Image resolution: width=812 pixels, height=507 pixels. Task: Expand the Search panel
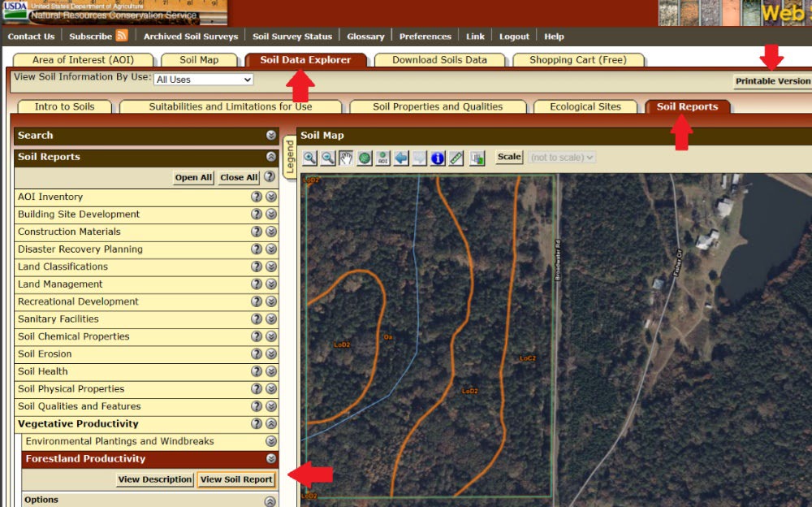click(x=271, y=136)
